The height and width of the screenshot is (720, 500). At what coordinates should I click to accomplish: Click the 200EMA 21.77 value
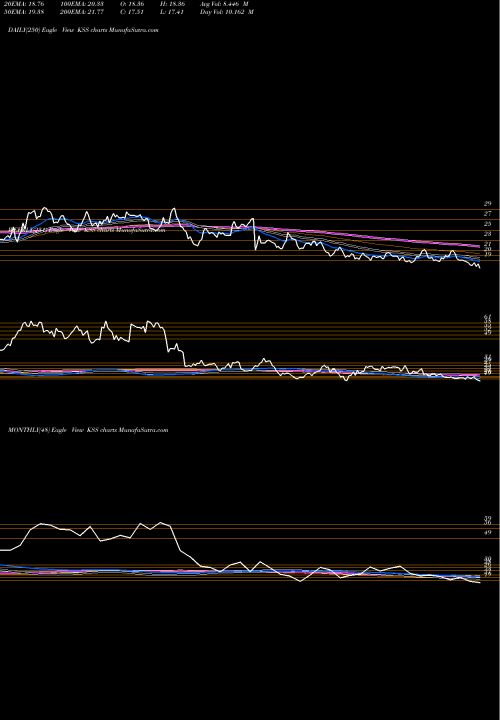(82, 12)
